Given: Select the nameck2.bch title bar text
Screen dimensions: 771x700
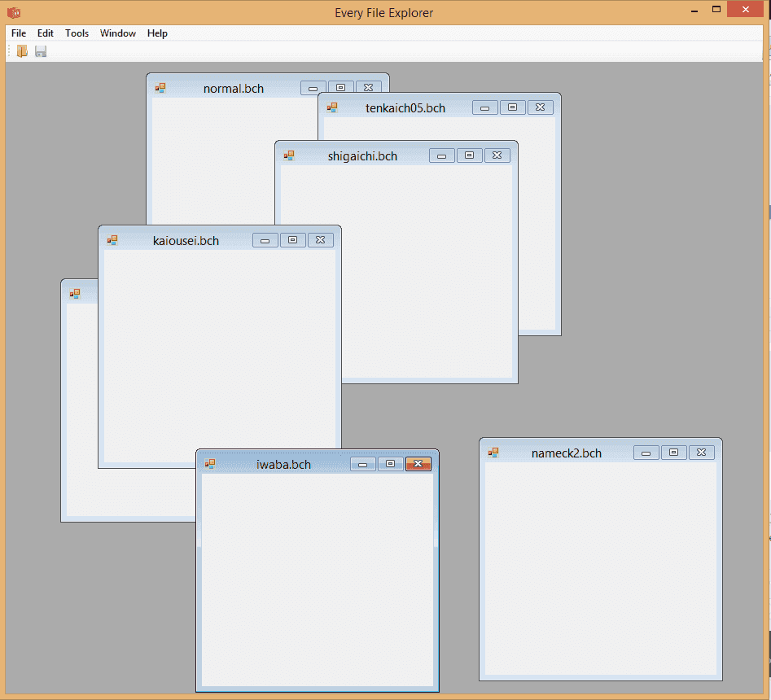Looking at the screenshot, I should pos(567,453).
